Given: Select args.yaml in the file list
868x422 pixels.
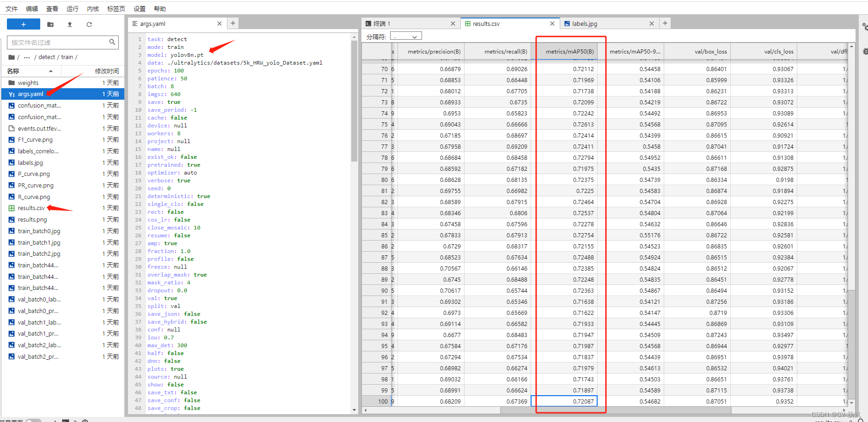Looking at the screenshot, I should tap(63, 94).
